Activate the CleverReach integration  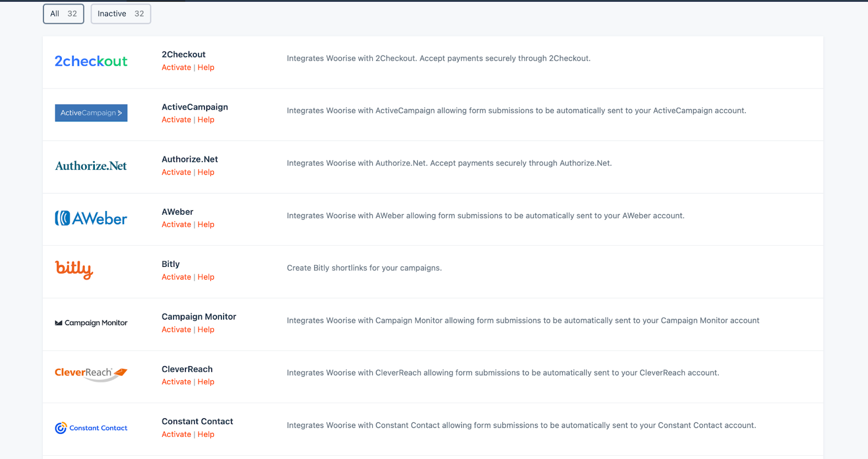coord(176,381)
